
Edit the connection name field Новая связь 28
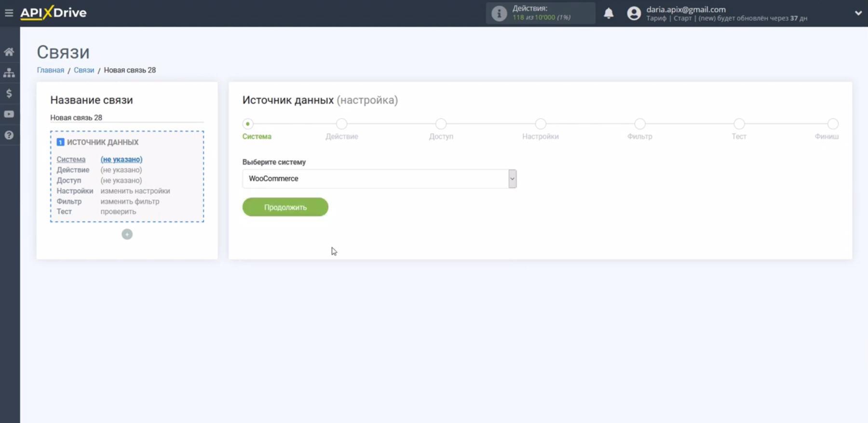127,118
